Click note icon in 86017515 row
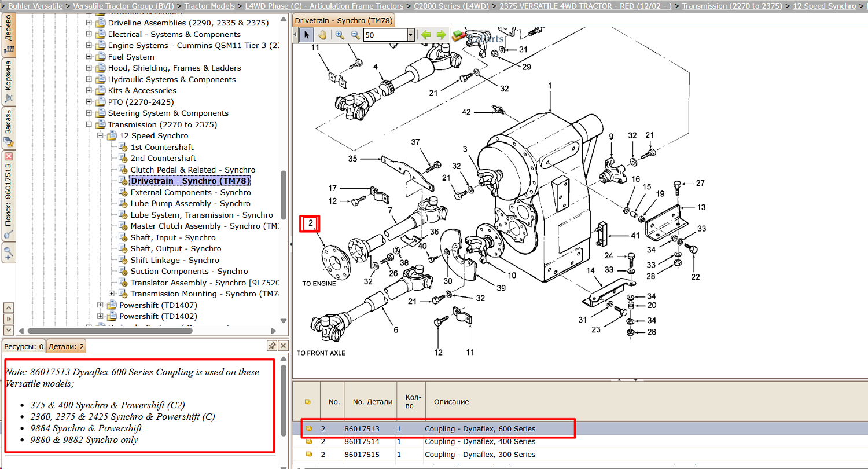Screen dimensions: 868x469 [308, 454]
